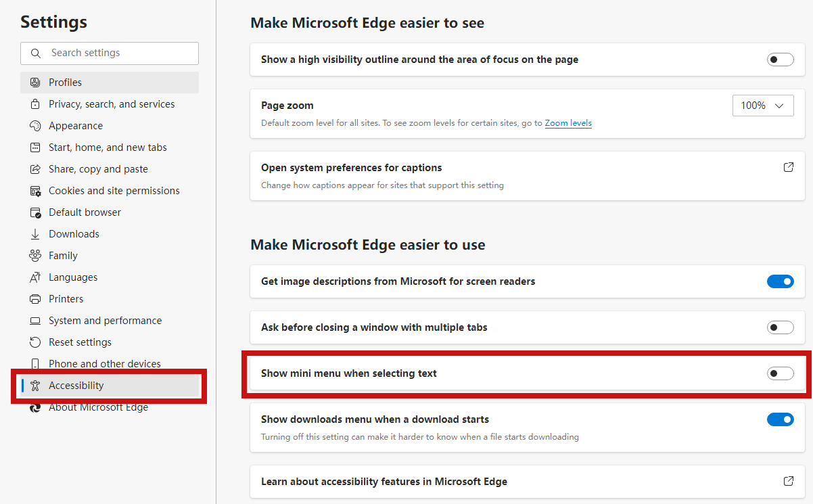Click the Reset settings circular arrow icon

coord(35,342)
